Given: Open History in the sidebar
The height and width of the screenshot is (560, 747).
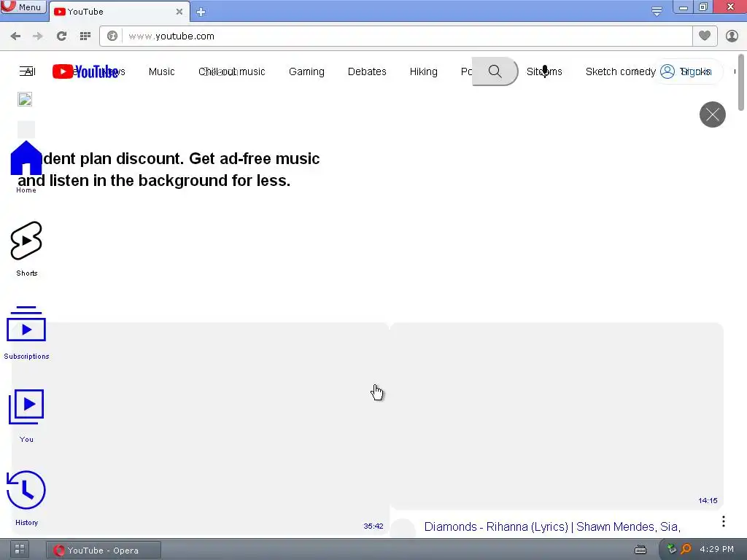Looking at the screenshot, I should click(26, 498).
